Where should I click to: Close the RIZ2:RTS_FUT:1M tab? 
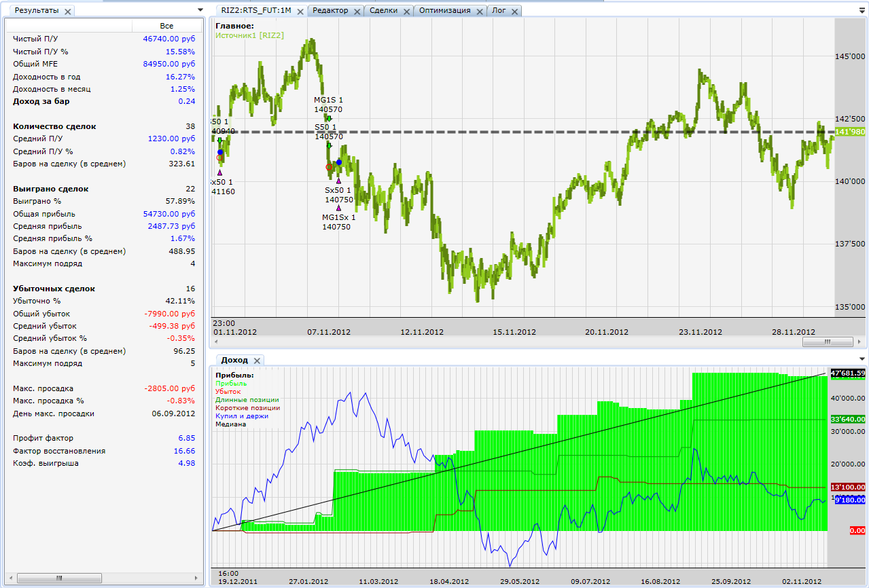pyautogui.click(x=300, y=11)
